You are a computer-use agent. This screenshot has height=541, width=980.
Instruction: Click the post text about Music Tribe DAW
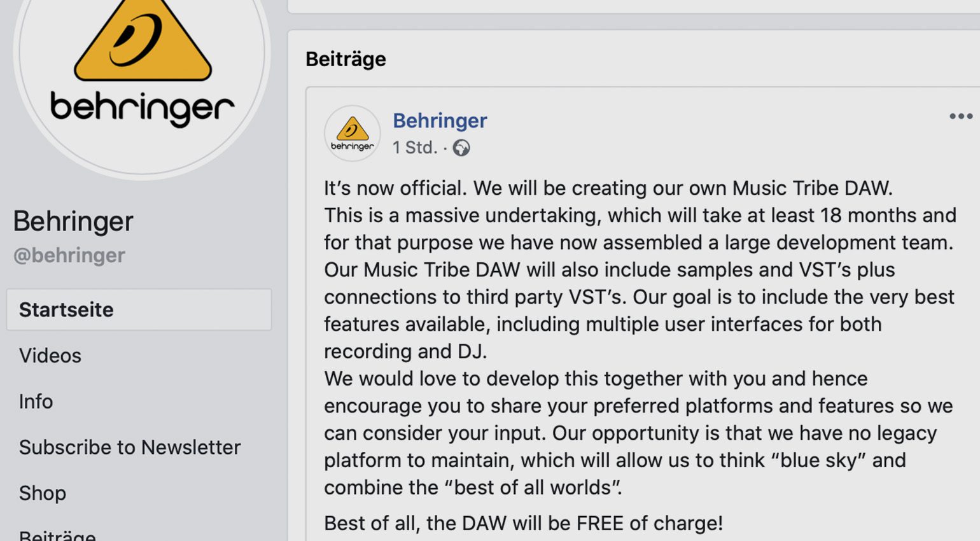[x=640, y=269]
